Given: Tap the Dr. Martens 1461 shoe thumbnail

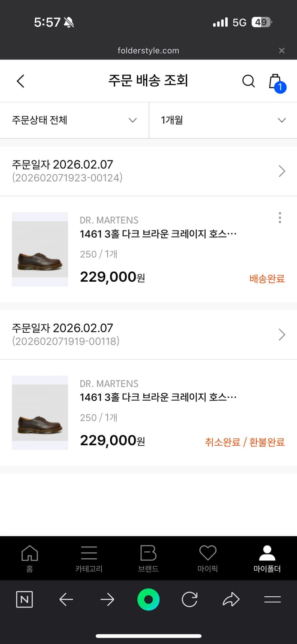Looking at the screenshot, I should pyautogui.click(x=39, y=249).
